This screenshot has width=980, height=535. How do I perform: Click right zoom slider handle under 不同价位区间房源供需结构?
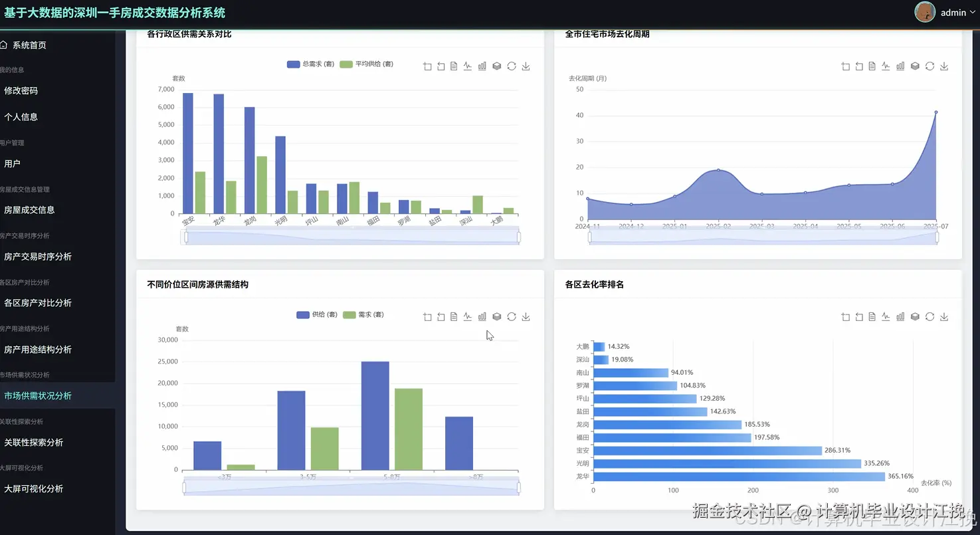519,488
